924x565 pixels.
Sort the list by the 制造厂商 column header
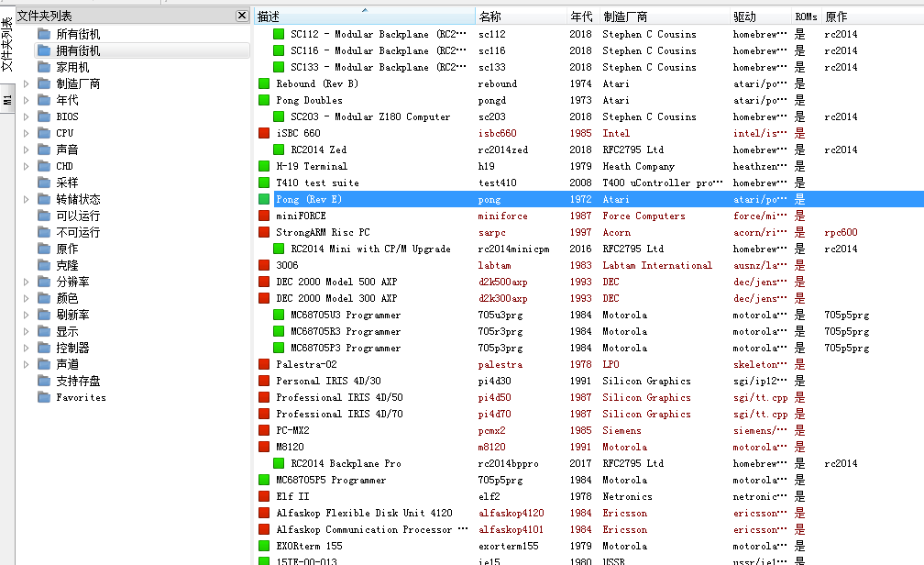click(664, 17)
